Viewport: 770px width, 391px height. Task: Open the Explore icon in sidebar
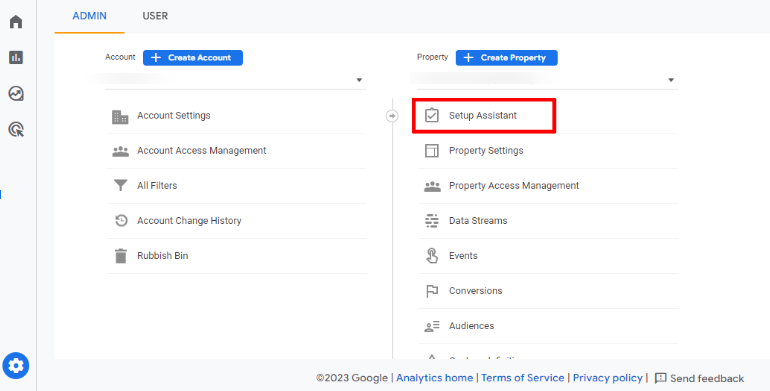point(16,93)
